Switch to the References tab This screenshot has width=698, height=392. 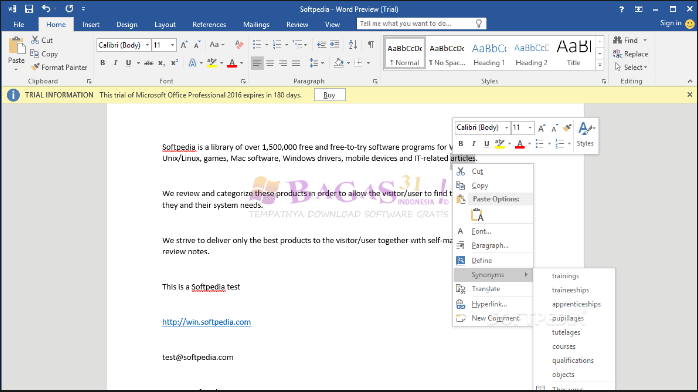(x=209, y=24)
